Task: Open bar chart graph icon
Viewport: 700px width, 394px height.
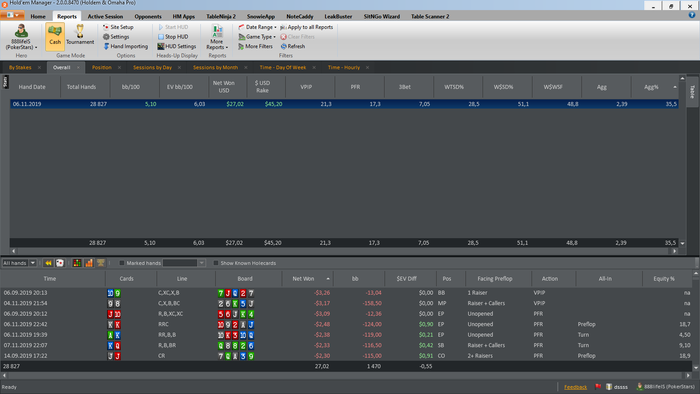Action: [x=89, y=263]
